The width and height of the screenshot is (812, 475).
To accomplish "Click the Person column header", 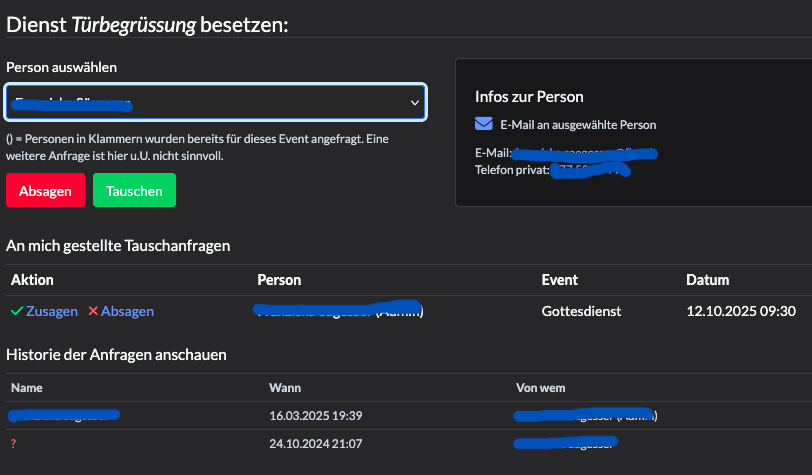I will point(279,280).
